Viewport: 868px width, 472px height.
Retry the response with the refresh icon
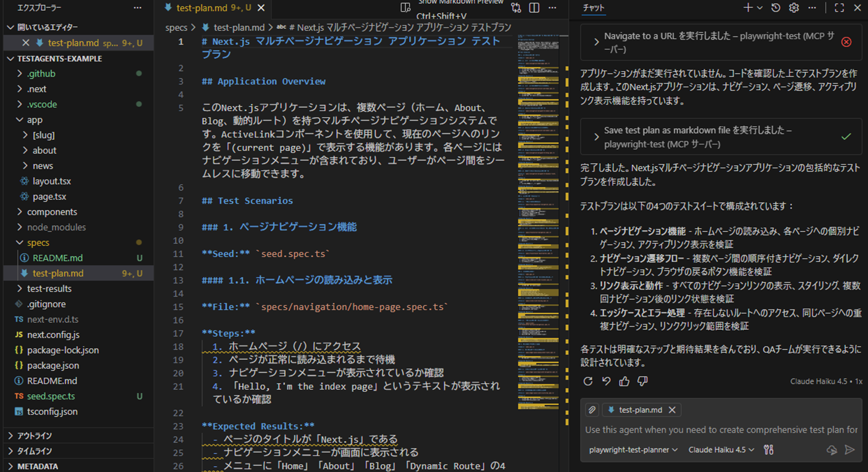point(587,381)
